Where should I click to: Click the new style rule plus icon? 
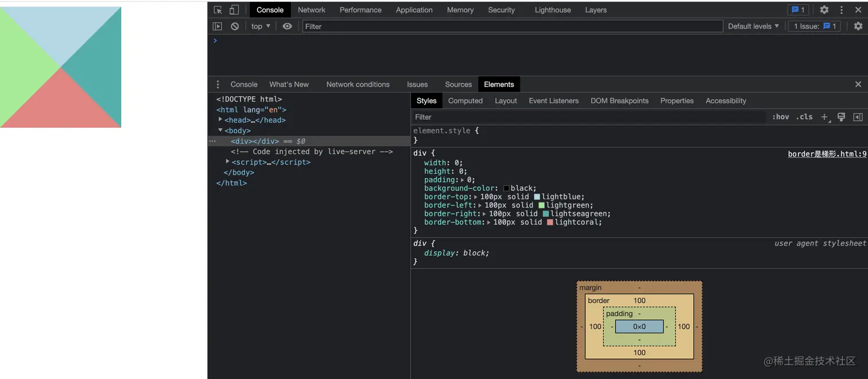(824, 117)
